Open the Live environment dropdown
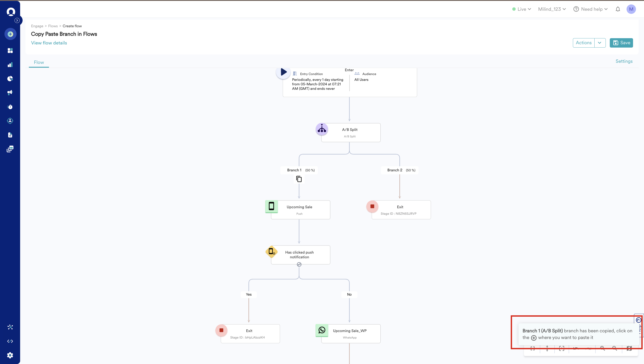Screen dimensions: 644x364 point(522,9)
